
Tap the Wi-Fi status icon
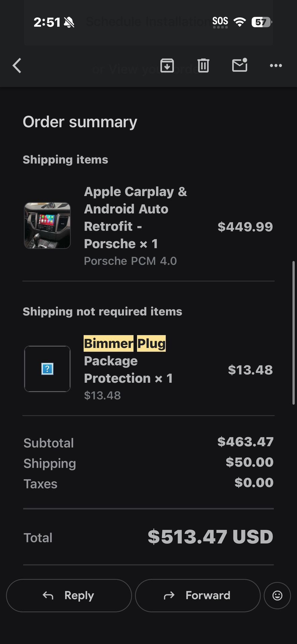(240, 22)
